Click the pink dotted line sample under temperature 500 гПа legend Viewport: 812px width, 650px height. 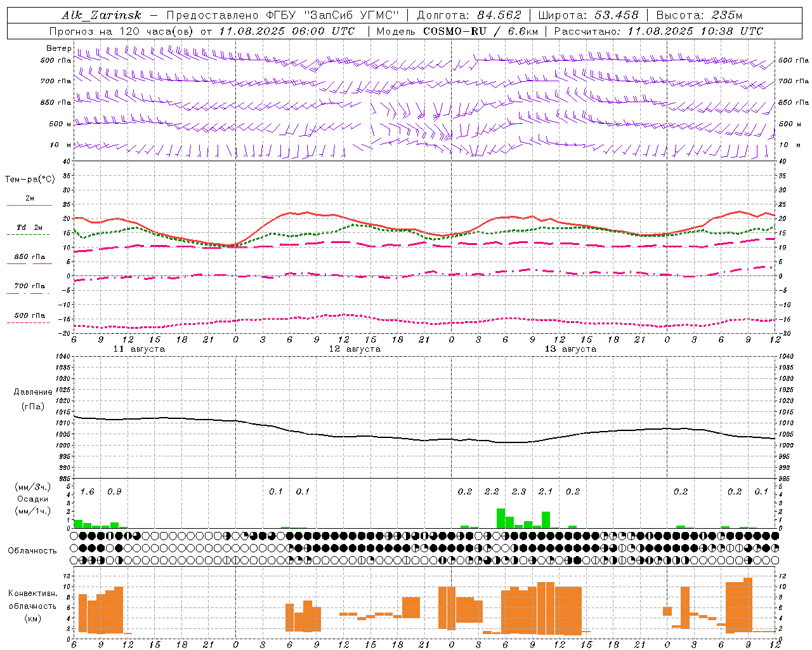coord(29,322)
